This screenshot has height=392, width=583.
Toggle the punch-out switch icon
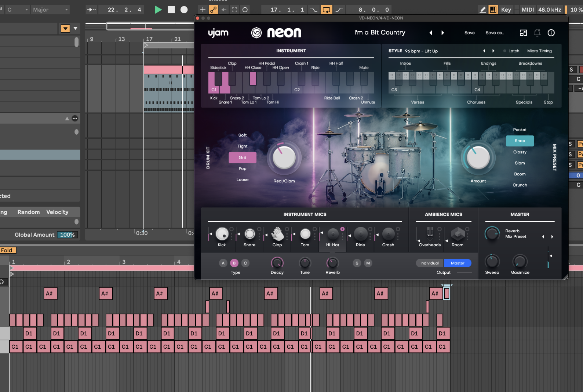click(x=339, y=10)
